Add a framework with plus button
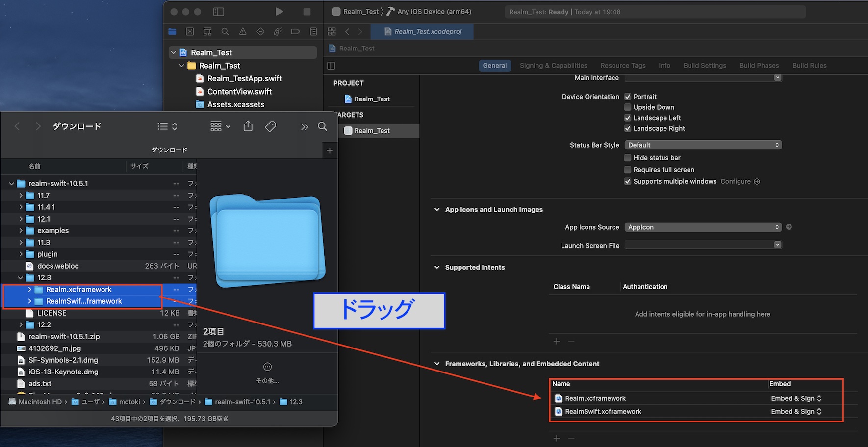The width and height of the screenshot is (868, 447). coord(557,438)
